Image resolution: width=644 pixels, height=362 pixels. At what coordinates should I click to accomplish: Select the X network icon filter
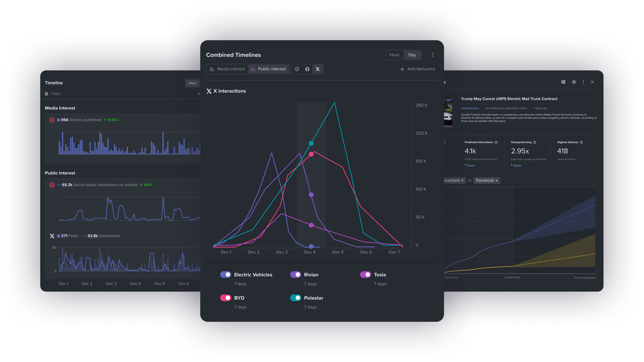pyautogui.click(x=317, y=69)
